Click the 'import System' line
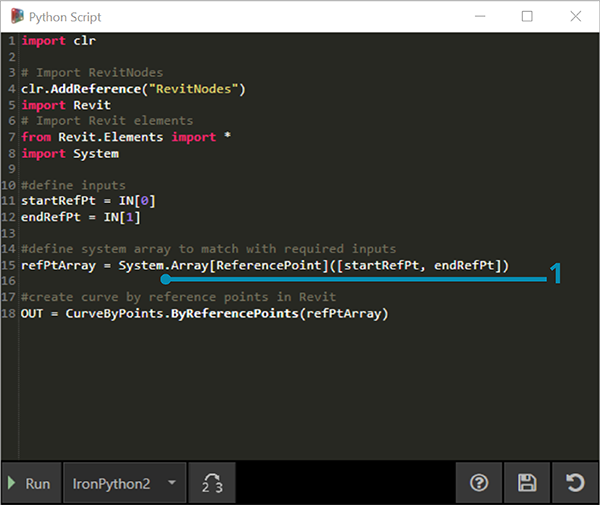Screen dimensions: 600x505 (70, 153)
